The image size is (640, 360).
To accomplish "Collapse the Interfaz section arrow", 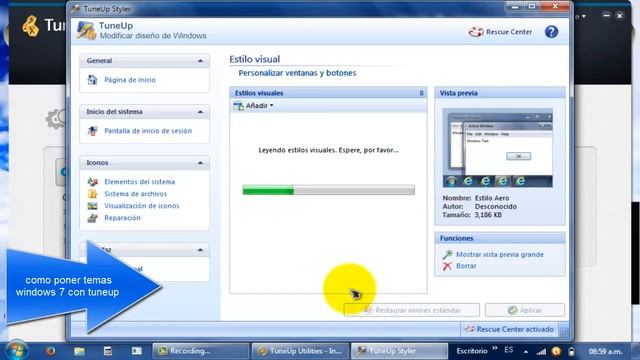I will point(200,250).
